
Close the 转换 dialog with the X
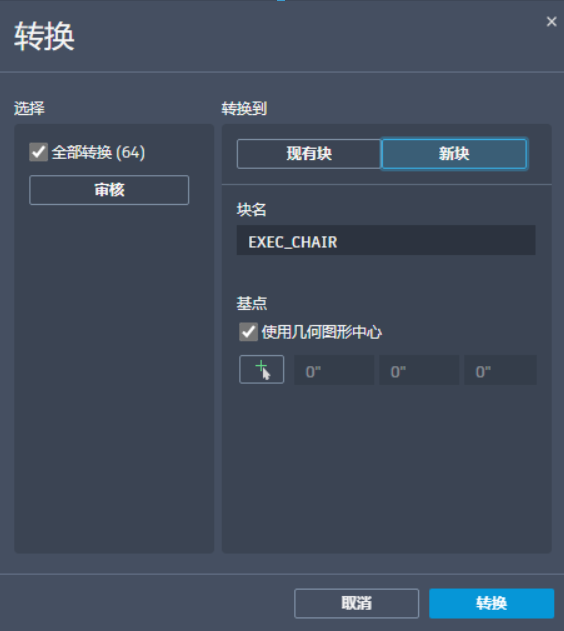click(x=552, y=22)
